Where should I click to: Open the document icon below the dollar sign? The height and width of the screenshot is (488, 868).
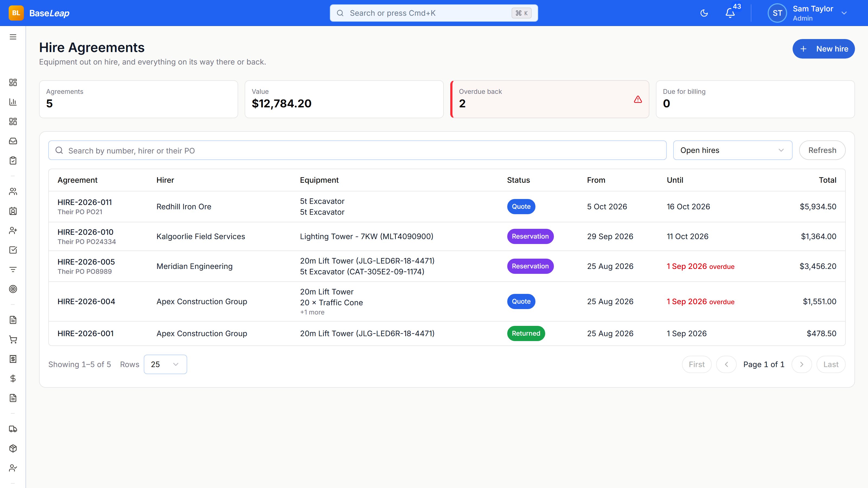coord(13,398)
